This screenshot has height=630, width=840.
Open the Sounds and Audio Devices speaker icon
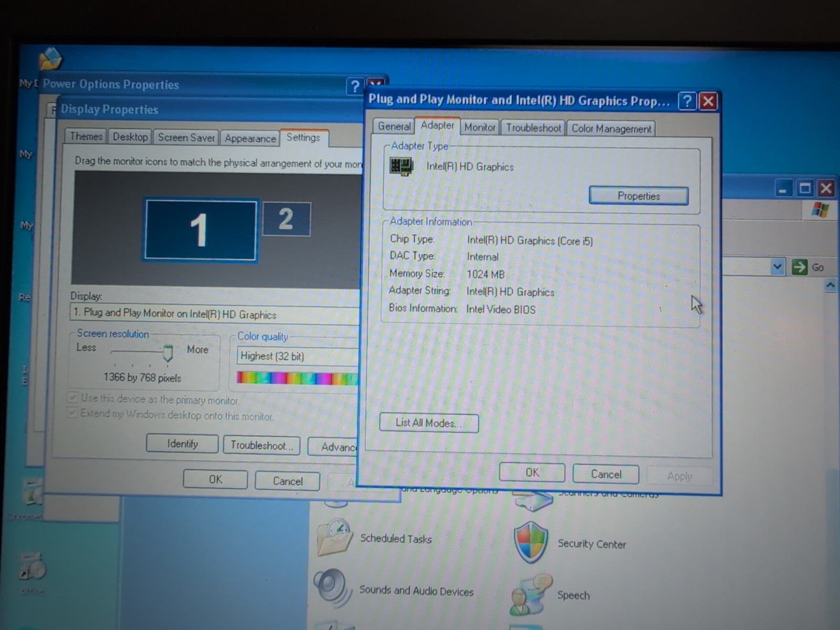[x=333, y=588]
